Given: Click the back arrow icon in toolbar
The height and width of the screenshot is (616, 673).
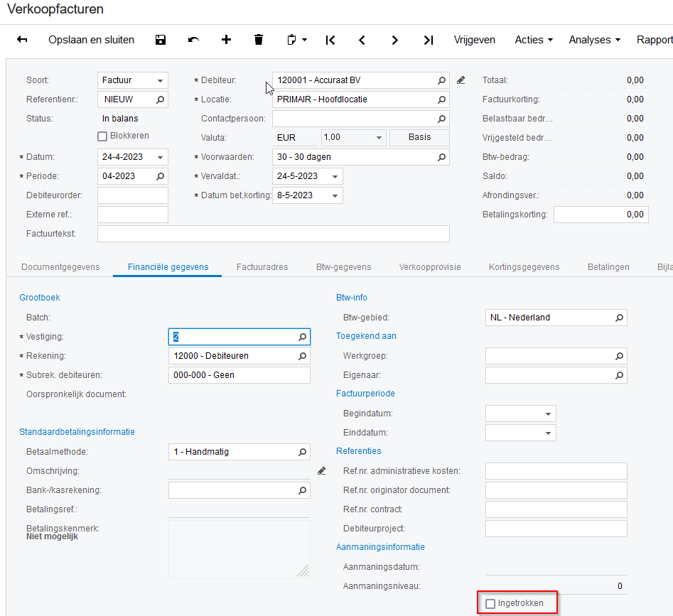Looking at the screenshot, I should coord(22,40).
